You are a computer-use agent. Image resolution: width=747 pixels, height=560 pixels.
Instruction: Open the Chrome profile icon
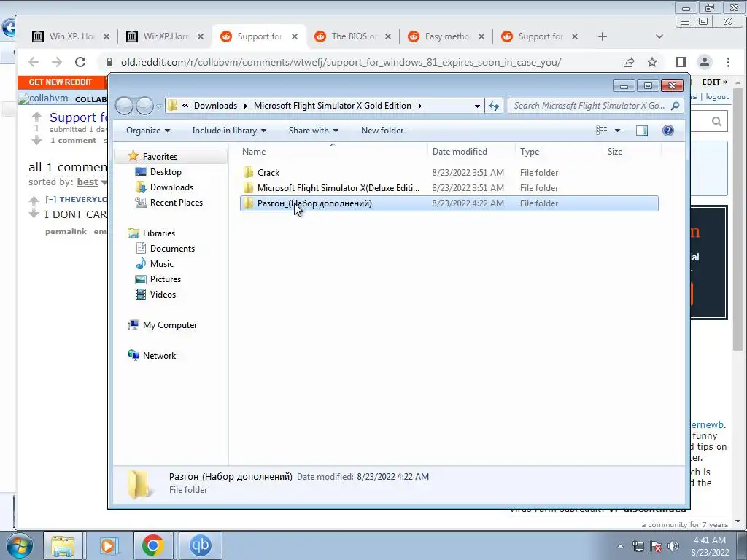click(x=704, y=62)
